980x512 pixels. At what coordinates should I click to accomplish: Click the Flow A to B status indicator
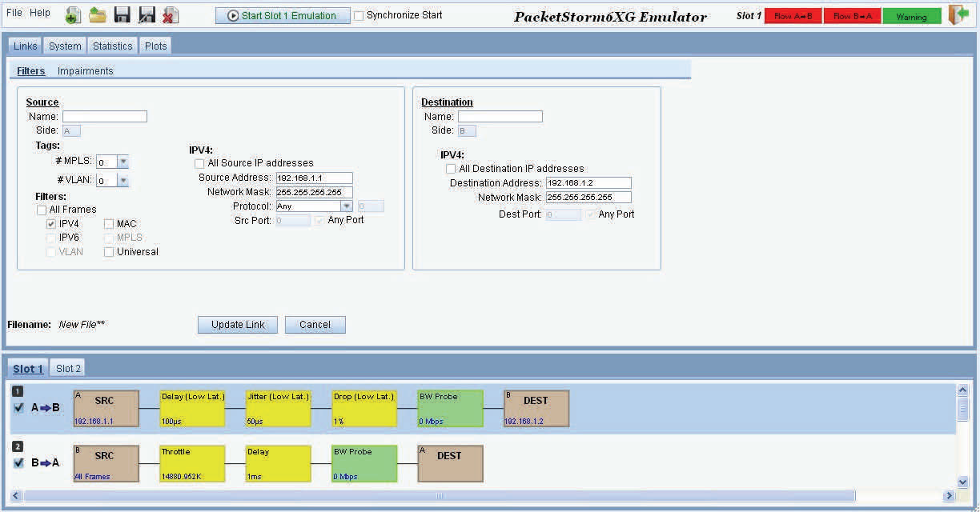coord(793,16)
